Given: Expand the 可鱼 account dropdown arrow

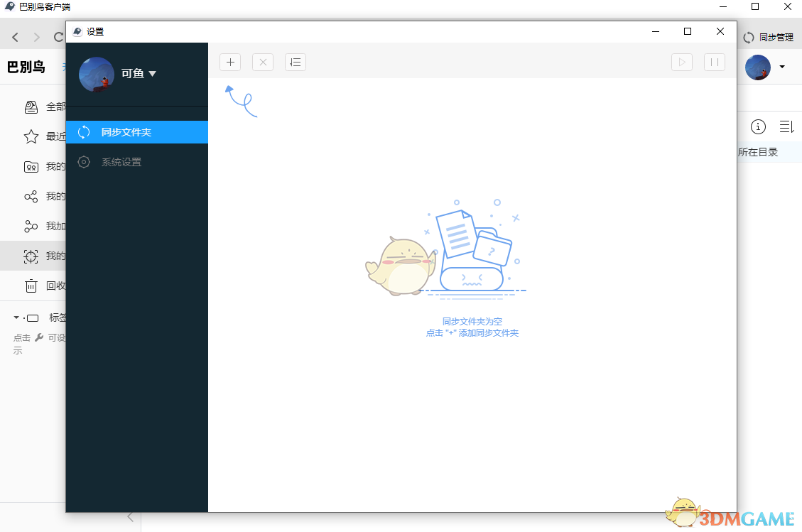Looking at the screenshot, I should point(153,74).
